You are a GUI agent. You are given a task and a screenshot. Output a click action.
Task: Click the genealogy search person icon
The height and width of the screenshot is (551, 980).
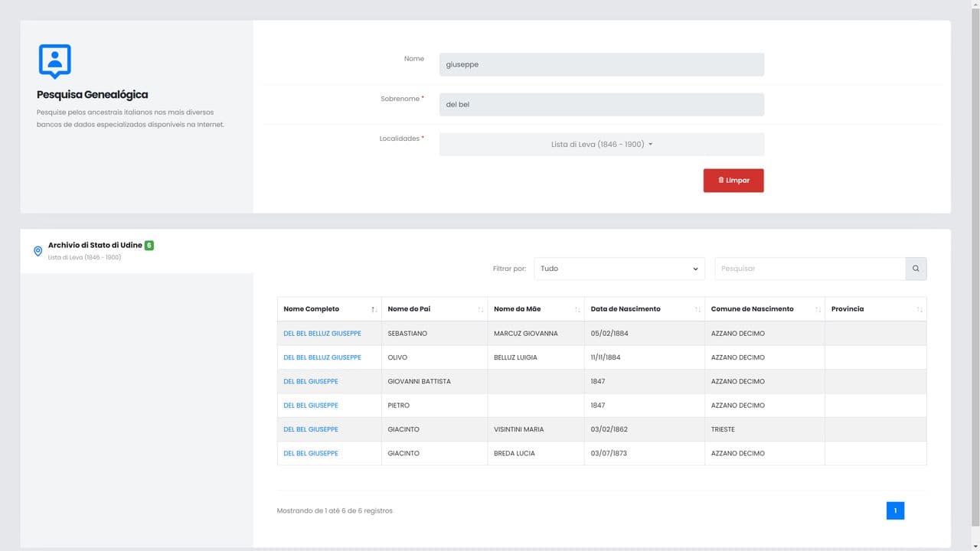point(54,61)
